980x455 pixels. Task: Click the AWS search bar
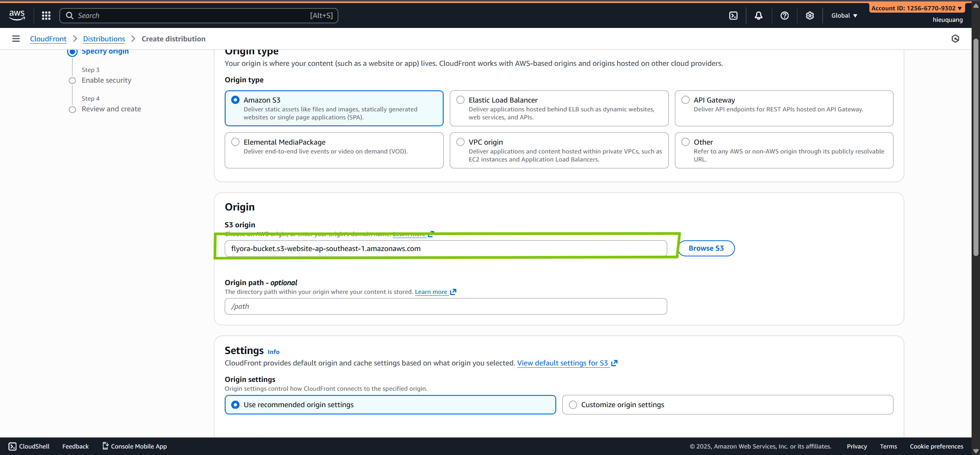[x=199, y=16]
